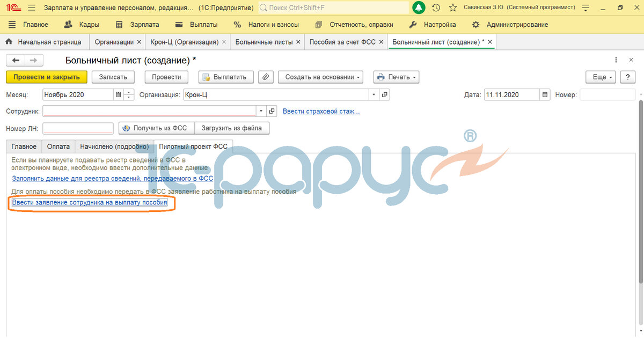
Task: Focus the Поиск search field
Action: [x=333, y=8]
